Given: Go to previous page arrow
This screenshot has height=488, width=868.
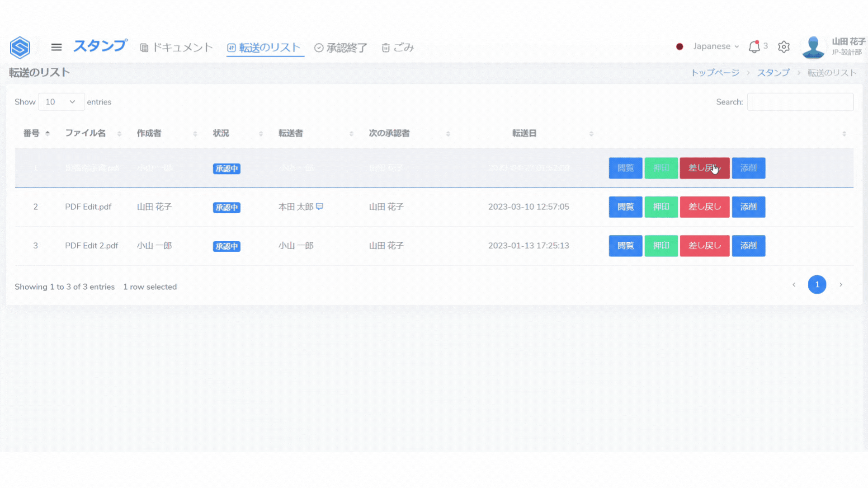Looking at the screenshot, I should [x=794, y=285].
